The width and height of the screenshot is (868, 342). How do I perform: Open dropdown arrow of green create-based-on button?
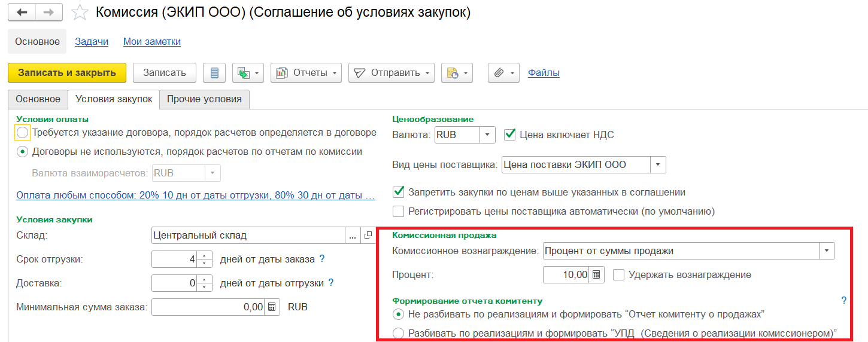(x=257, y=73)
